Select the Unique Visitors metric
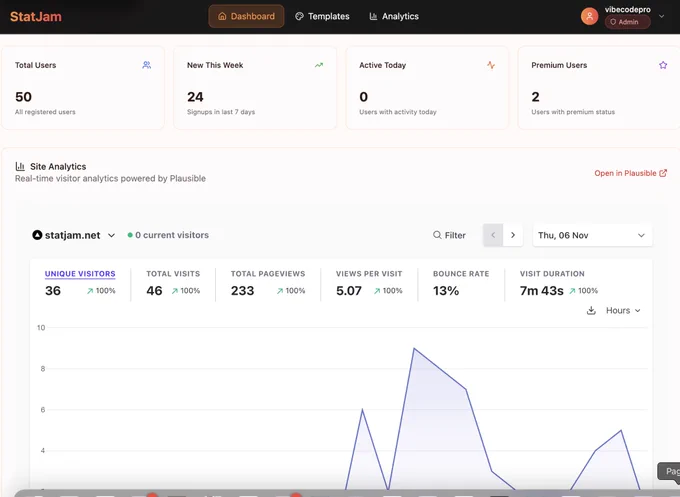 click(x=80, y=284)
